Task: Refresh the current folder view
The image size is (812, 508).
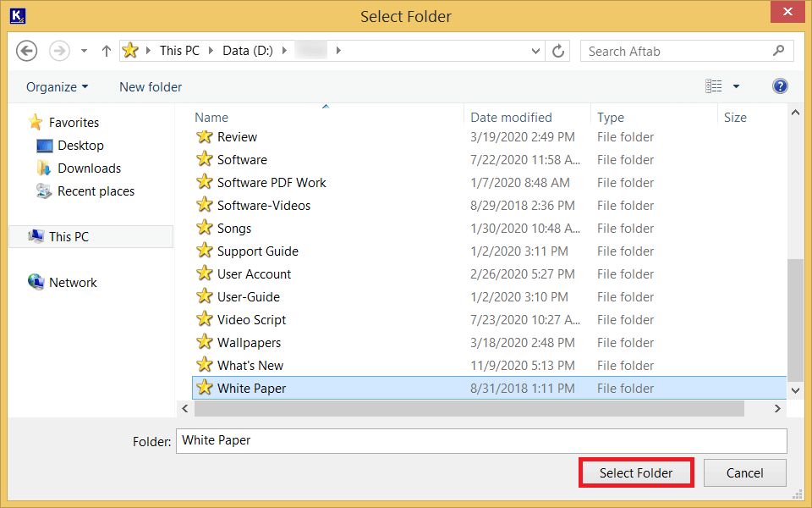Action: pyautogui.click(x=557, y=51)
